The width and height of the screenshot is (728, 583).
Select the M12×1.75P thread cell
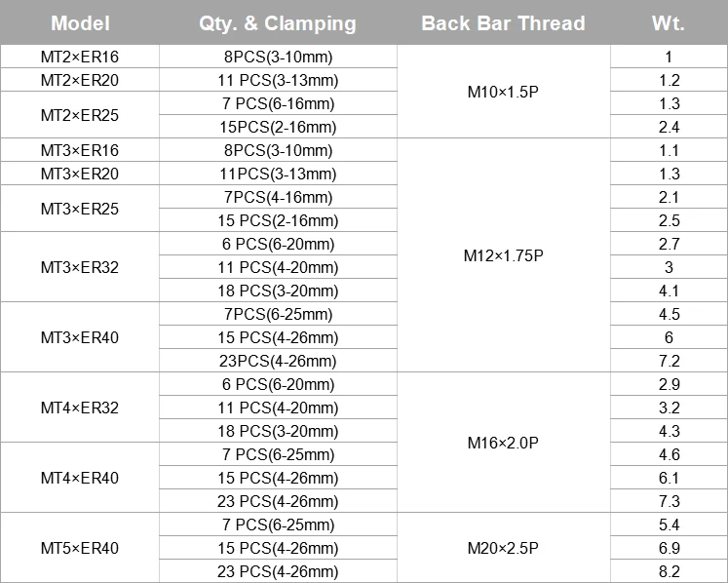tap(503, 255)
